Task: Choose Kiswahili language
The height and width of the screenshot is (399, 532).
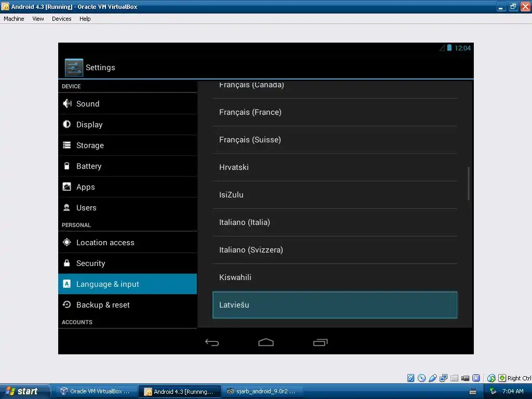Action: 335,277
